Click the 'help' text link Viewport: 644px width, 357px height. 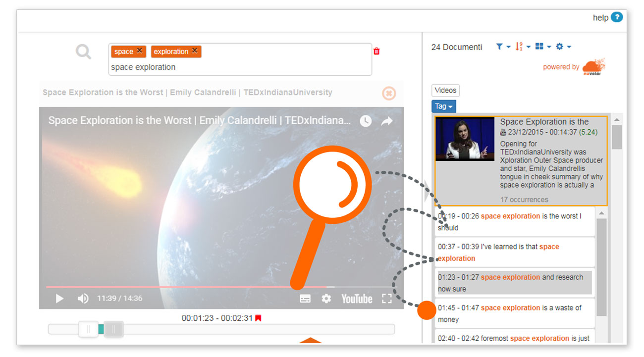(600, 18)
